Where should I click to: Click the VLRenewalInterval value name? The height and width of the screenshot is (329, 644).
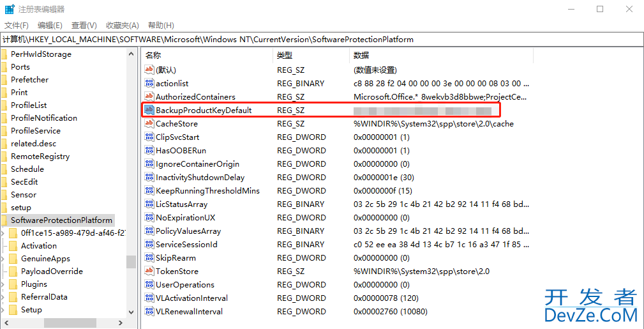[x=190, y=312]
